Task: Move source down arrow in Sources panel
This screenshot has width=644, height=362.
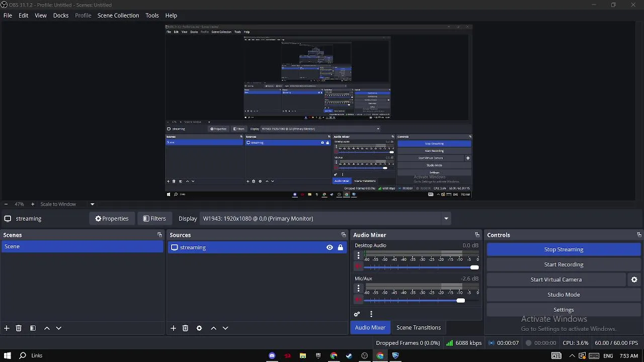Action: pos(225,328)
